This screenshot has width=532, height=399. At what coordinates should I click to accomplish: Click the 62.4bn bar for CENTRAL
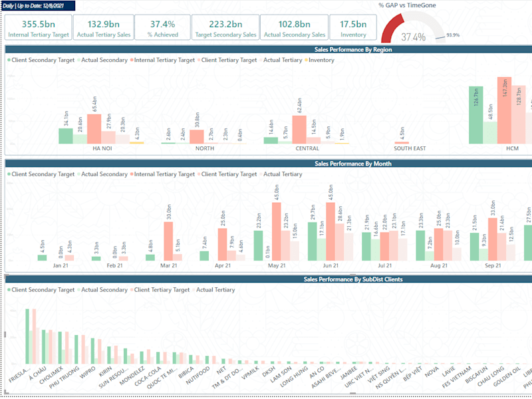[x=299, y=130]
